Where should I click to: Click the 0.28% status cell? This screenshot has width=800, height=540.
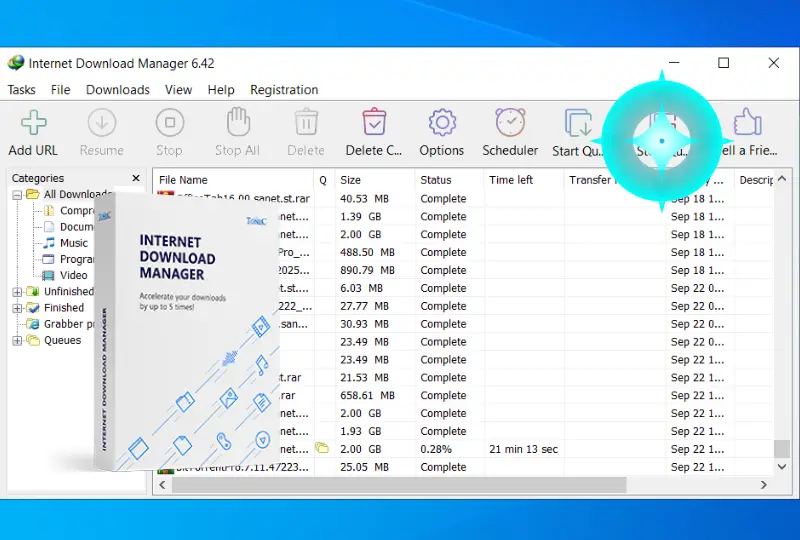(436, 449)
